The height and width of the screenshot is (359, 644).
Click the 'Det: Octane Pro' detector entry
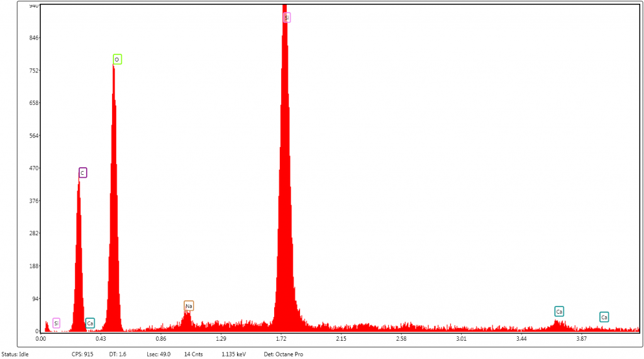click(x=284, y=354)
